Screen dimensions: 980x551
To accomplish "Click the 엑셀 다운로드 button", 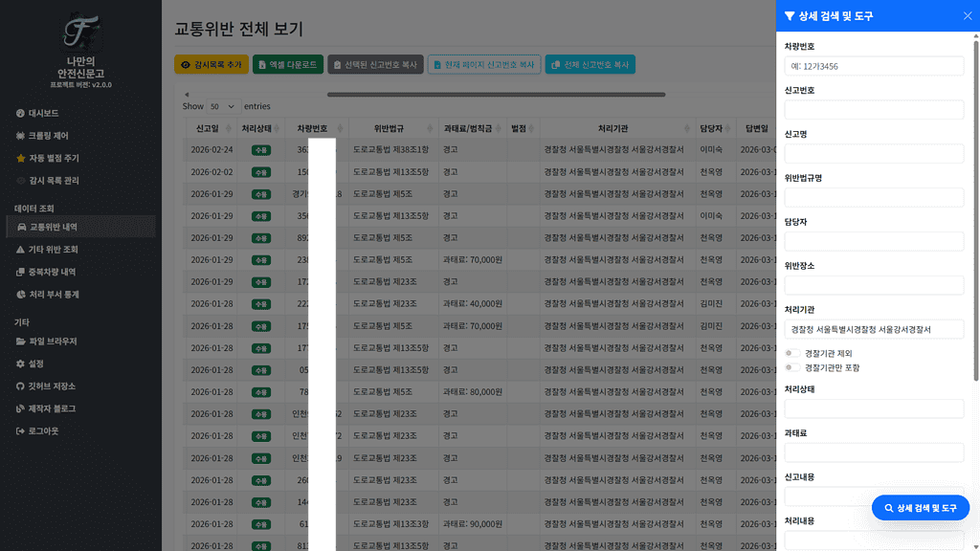I will click(280, 64).
